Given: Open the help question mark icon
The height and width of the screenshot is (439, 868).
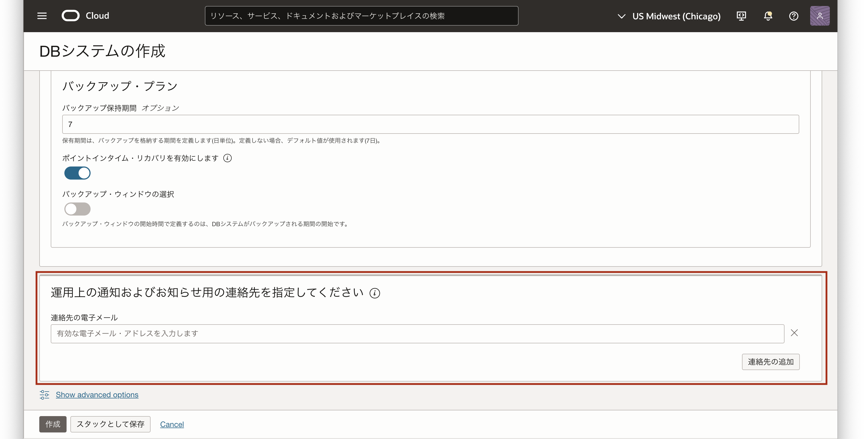Looking at the screenshot, I should pos(794,16).
